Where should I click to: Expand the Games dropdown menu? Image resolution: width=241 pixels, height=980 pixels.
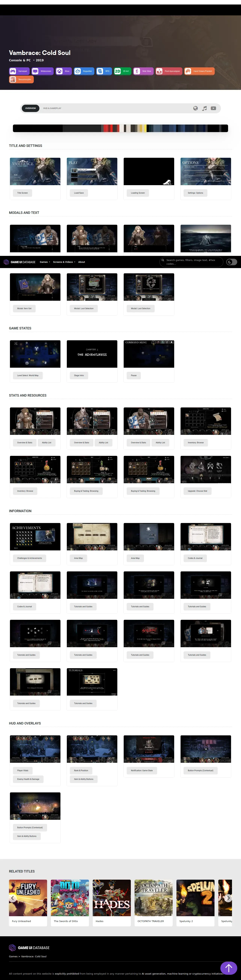coord(45,262)
